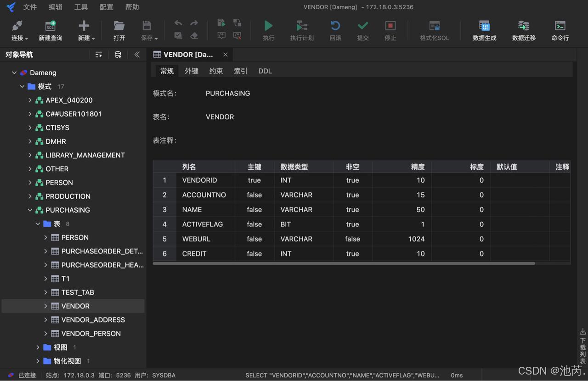Expand the DMHR schema node
Viewport: 588px width, 381px height.
point(30,141)
